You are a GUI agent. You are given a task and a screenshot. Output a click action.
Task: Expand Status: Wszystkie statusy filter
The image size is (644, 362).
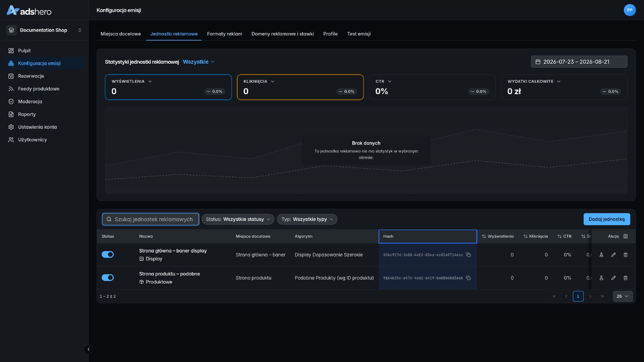(238, 219)
